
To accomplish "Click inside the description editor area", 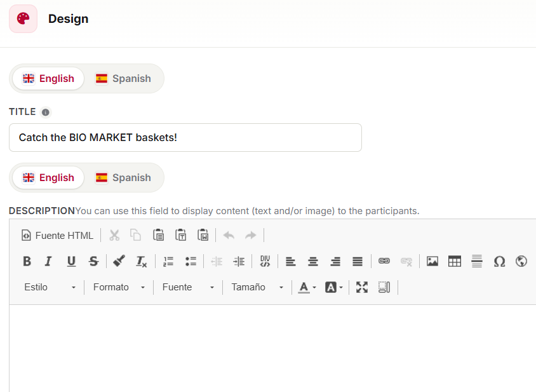I will click(x=273, y=348).
